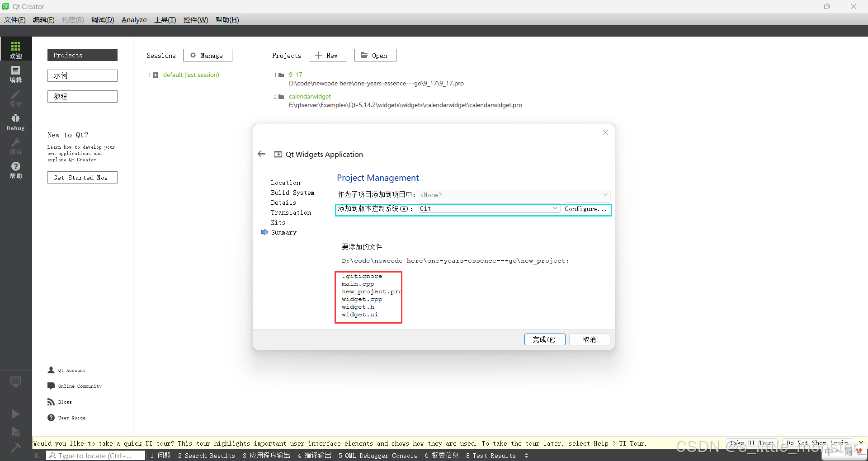Image resolution: width=868 pixels, height=461 pixels.
Task: Select the Projects welcome tab button
Action: (82, 55)
